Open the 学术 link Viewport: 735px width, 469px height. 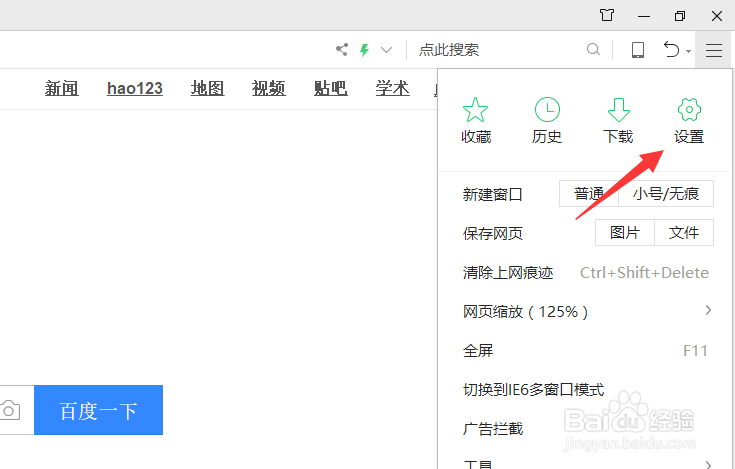pyautogui.click(x=393, y=88)
